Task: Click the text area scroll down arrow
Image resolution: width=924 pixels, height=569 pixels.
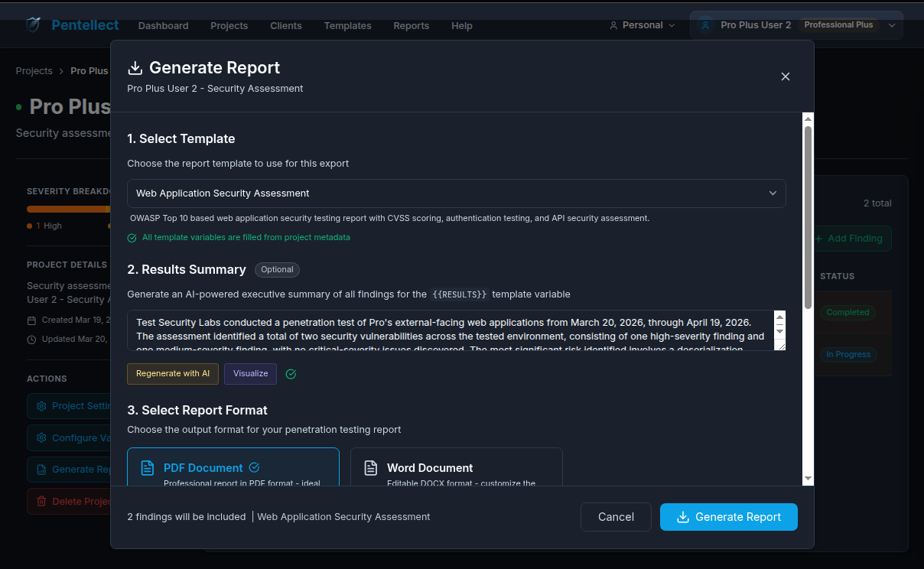Action: (x=779, y=331)
